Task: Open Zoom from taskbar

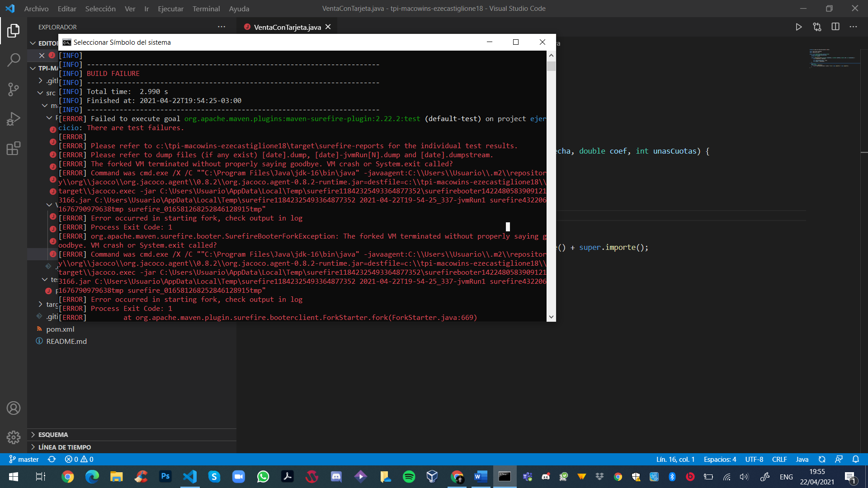Action: coord(238,477)
